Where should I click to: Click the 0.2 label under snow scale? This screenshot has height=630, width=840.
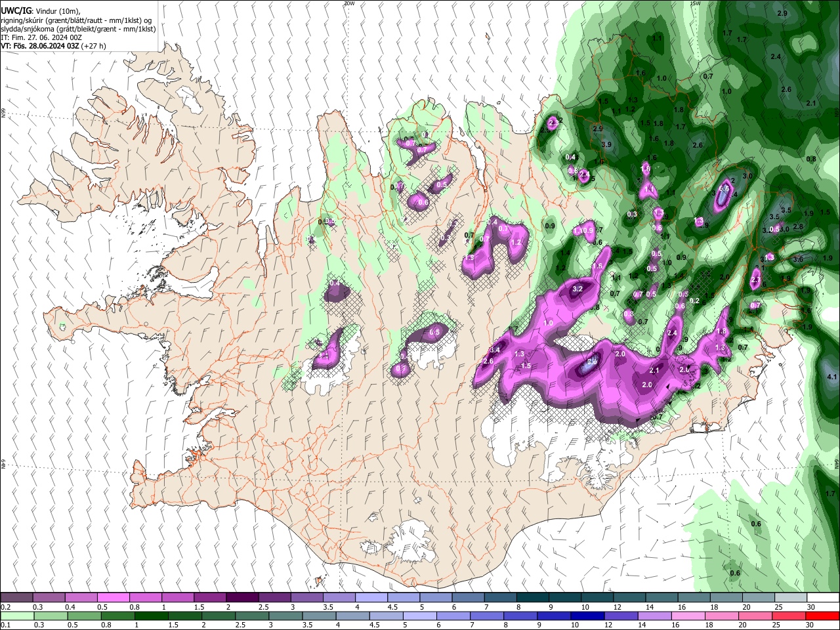5,607
